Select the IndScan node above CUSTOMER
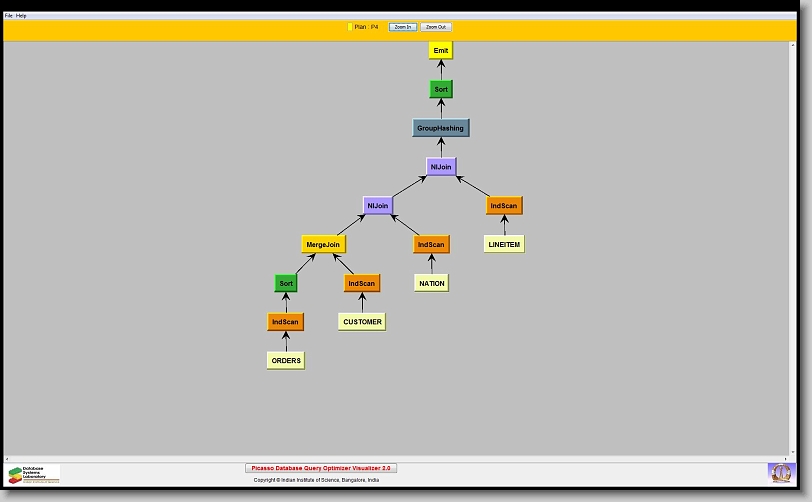This screenshot has height=502, width=812. 362,283
